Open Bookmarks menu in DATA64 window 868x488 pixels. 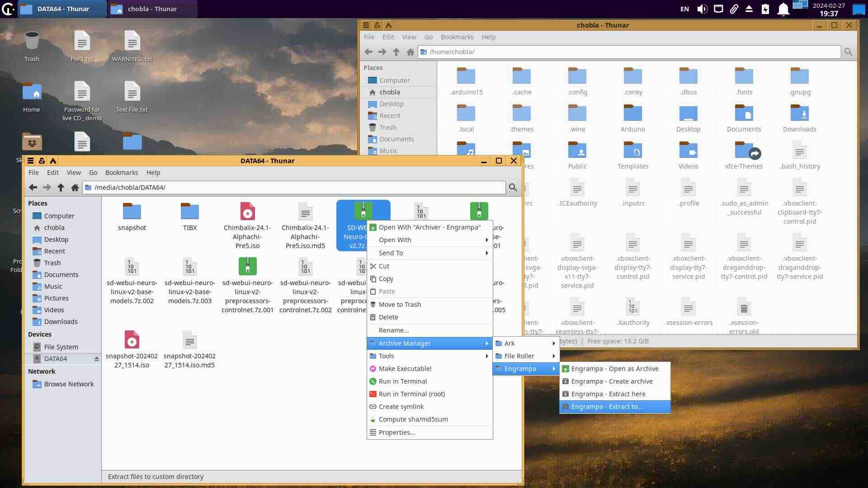point(121,173)
